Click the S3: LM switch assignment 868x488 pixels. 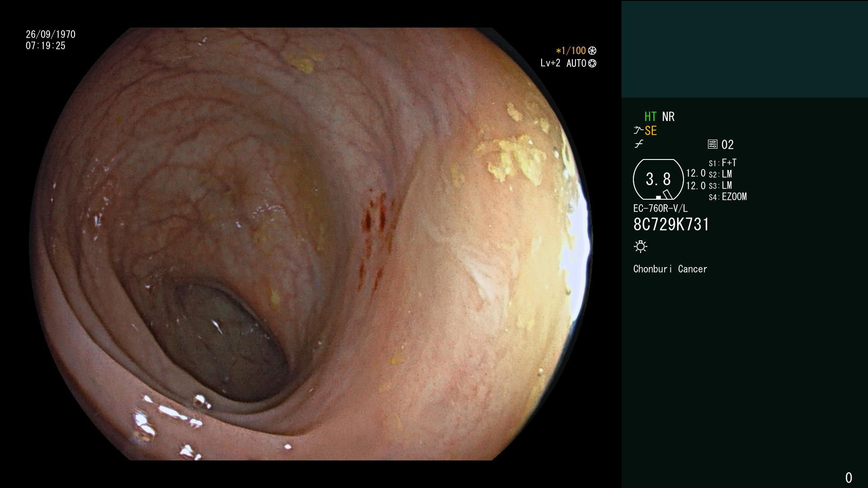[721, 185]
